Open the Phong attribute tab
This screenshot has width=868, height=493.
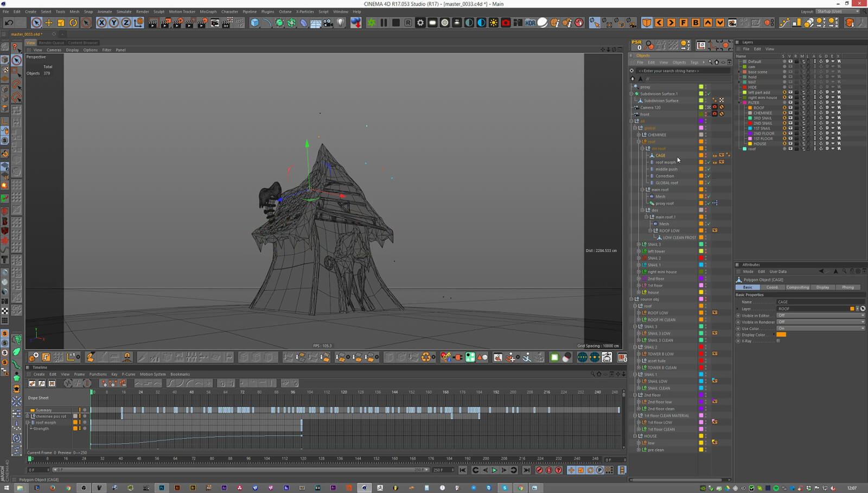click(848, 287)
